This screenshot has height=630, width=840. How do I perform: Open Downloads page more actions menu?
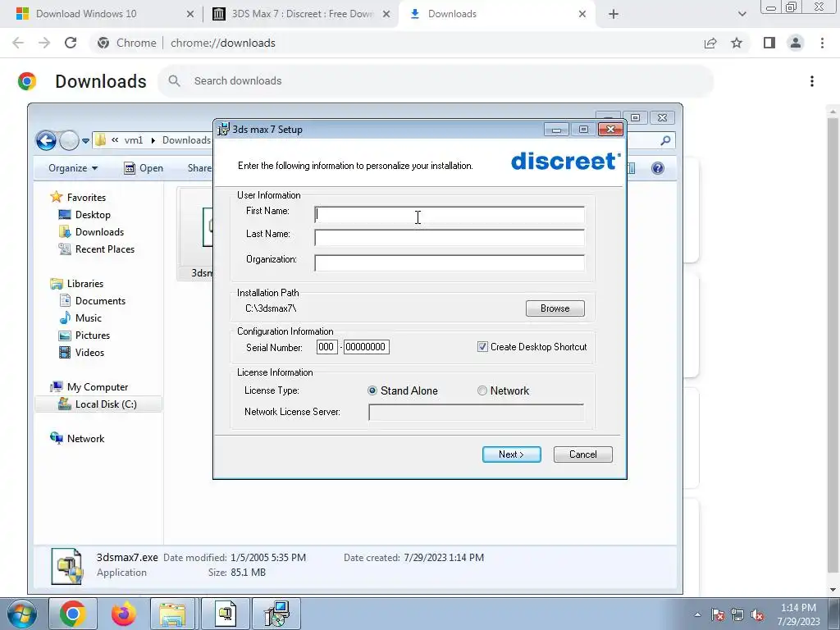[812, 81]
